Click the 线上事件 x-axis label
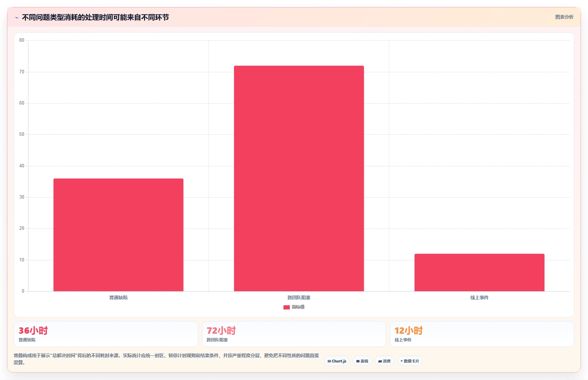 pos(479,298)
